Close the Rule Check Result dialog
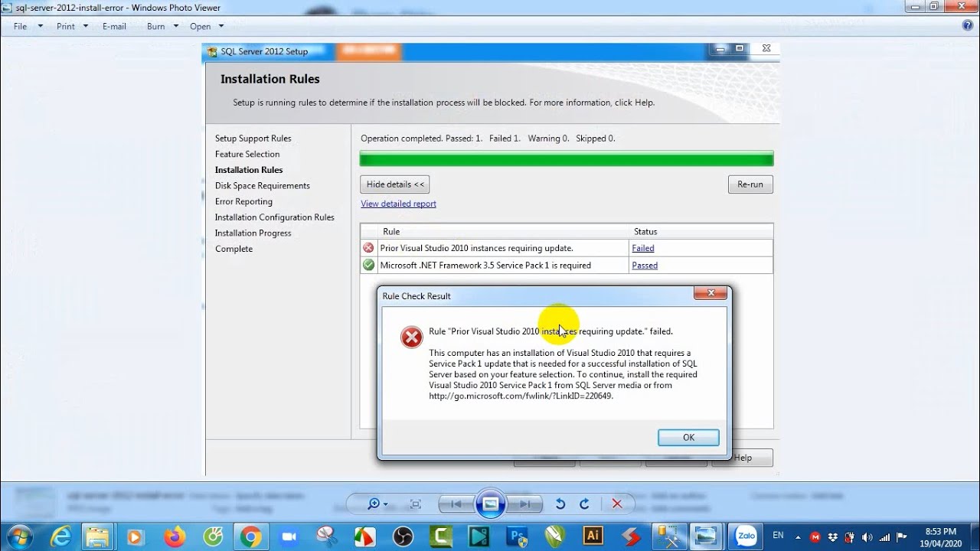This screenshot has width=980, height=551. [711, 293]
